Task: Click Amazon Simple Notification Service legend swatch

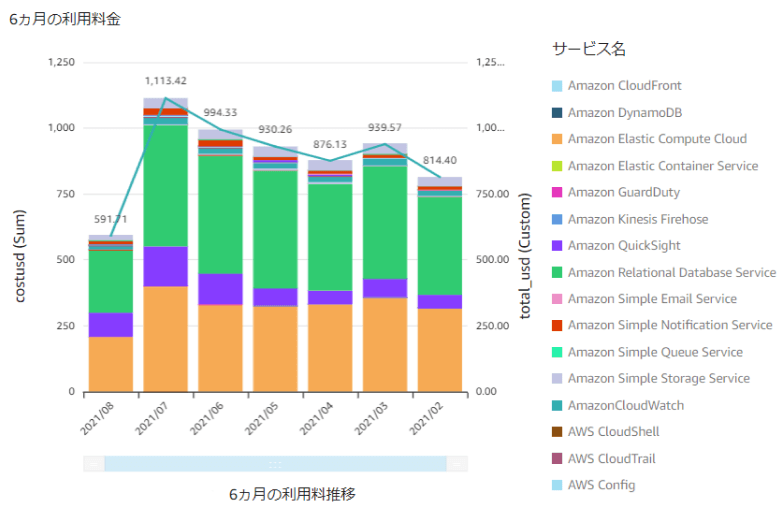Action: pos(557,325)
